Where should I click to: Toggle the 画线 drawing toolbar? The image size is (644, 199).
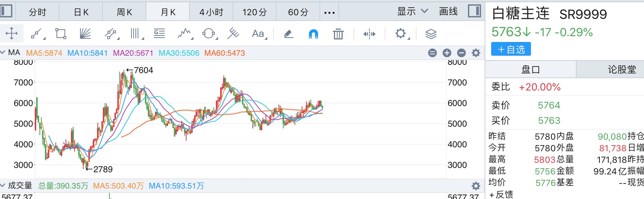(448, 12)
